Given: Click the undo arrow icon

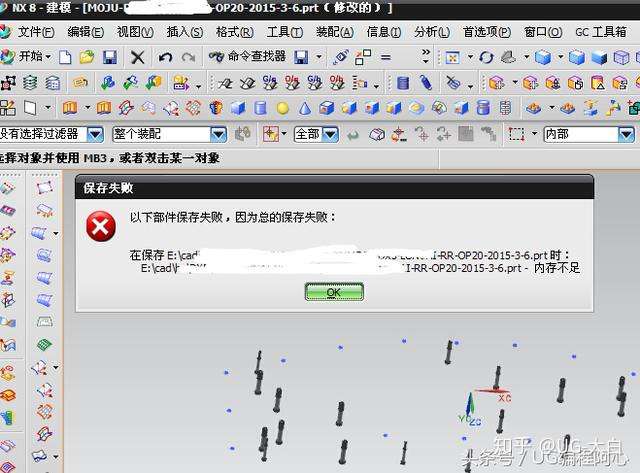Looking at the screenshot, I should 165,57.
